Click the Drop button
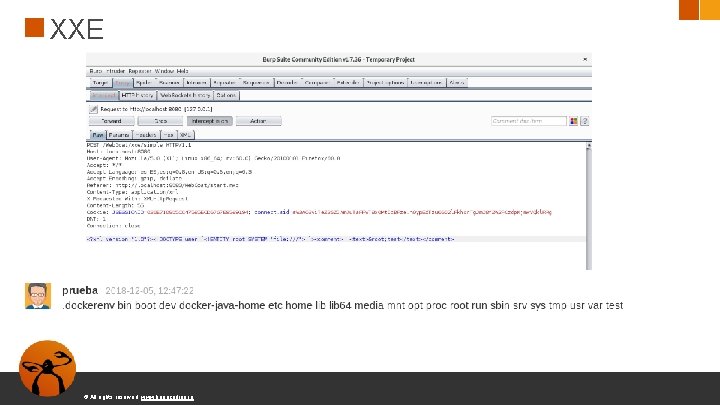 (x=160, y=121)
